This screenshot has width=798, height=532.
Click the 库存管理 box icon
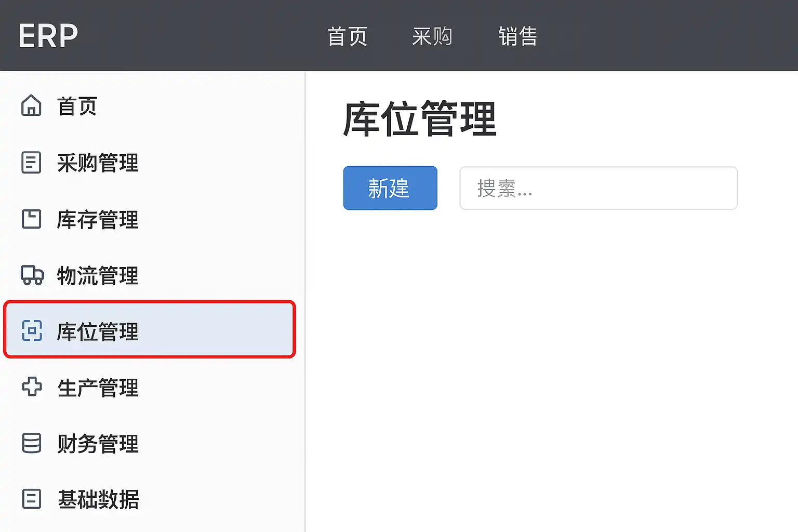[x=31, y=219]
